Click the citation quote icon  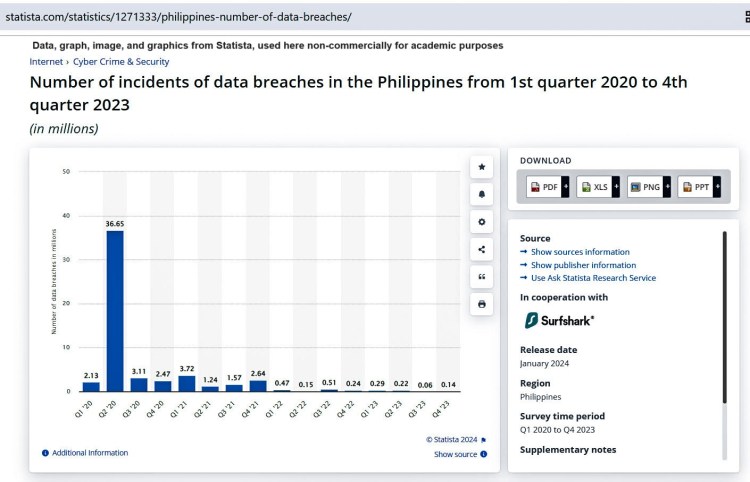(481, 277)
